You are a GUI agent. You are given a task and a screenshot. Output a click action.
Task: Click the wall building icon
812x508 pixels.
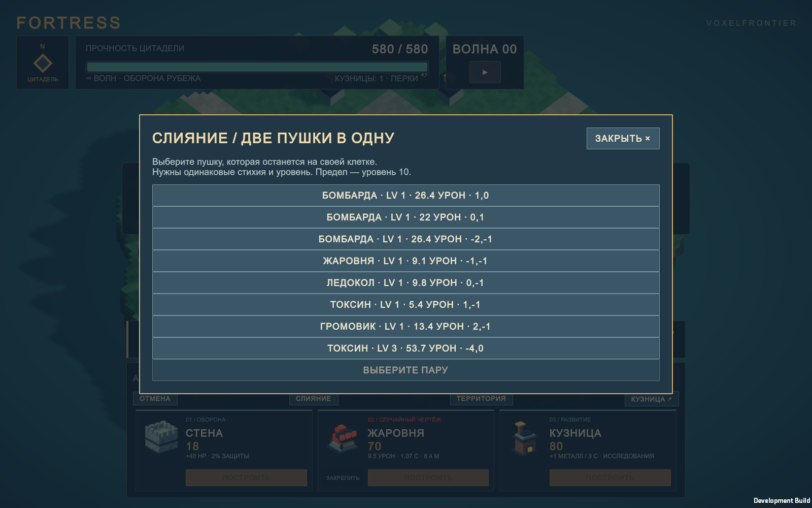point(161,436)
